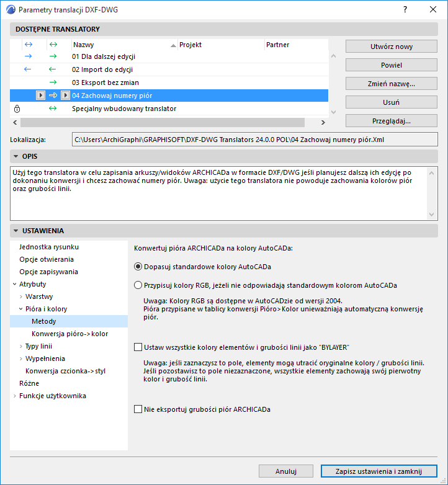Screen dimensions: 448x485
Task: Click lock icon of Specjalny wbudowany translator
Action: pos(17,109)
